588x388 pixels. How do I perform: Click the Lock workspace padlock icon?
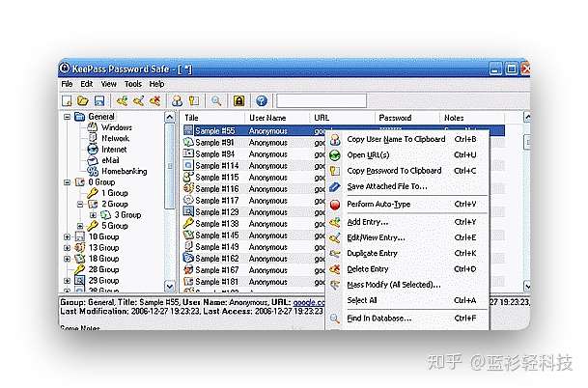tap(238, 100)
